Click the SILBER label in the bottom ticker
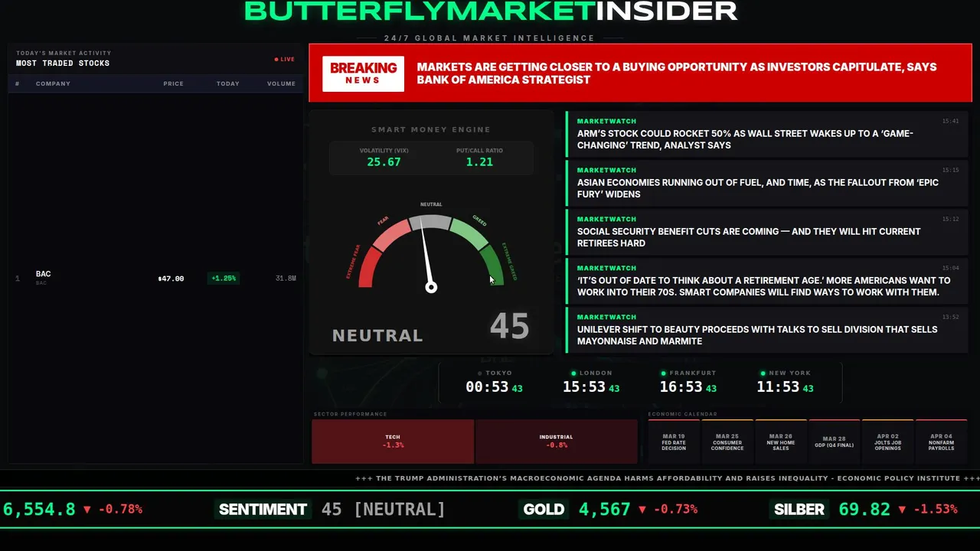The width and height of the screenshot is (980, 551). 799,509
